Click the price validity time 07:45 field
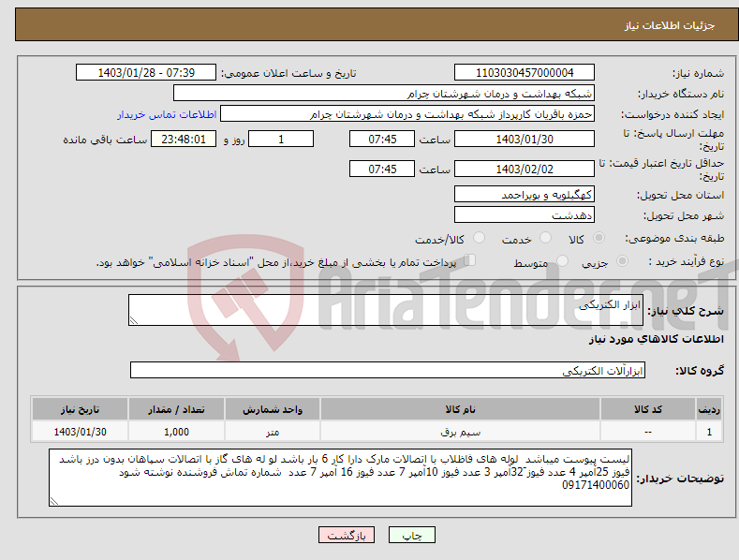Screen dimensions: 739x560 point(382,169)
